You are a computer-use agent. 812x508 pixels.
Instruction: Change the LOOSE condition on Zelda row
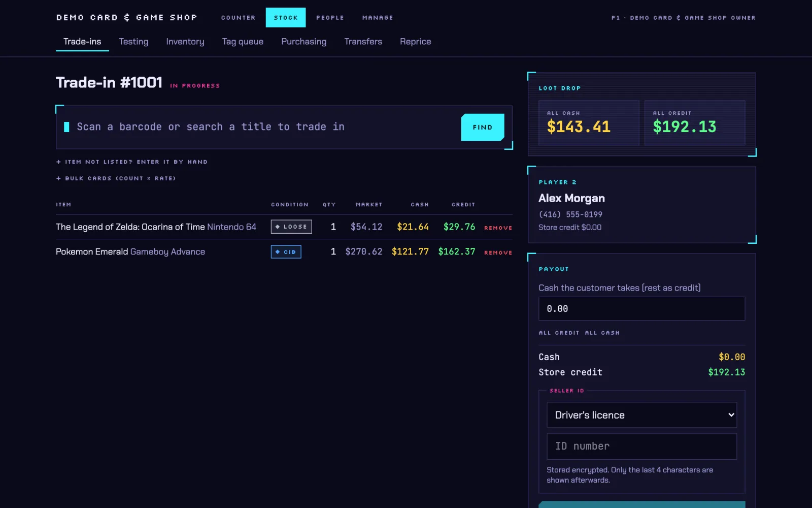pos(291,227)
